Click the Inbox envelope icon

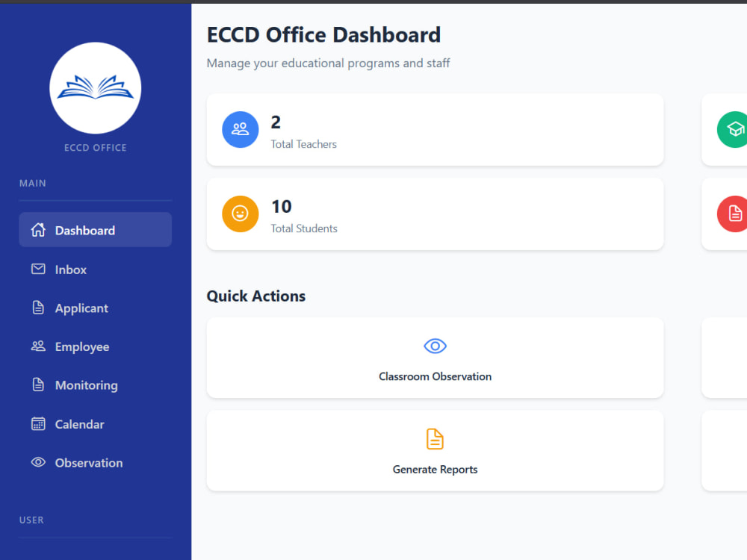[38, 269]
